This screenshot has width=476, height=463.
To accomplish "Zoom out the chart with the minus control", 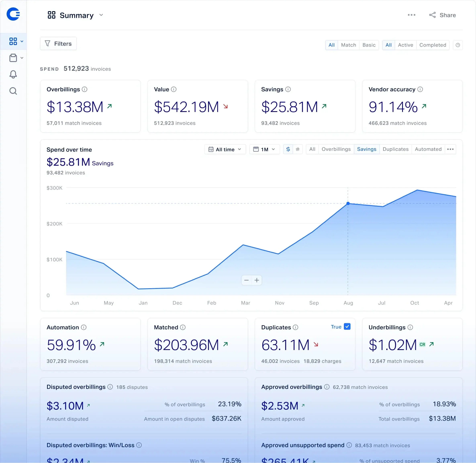I will 246,280.
